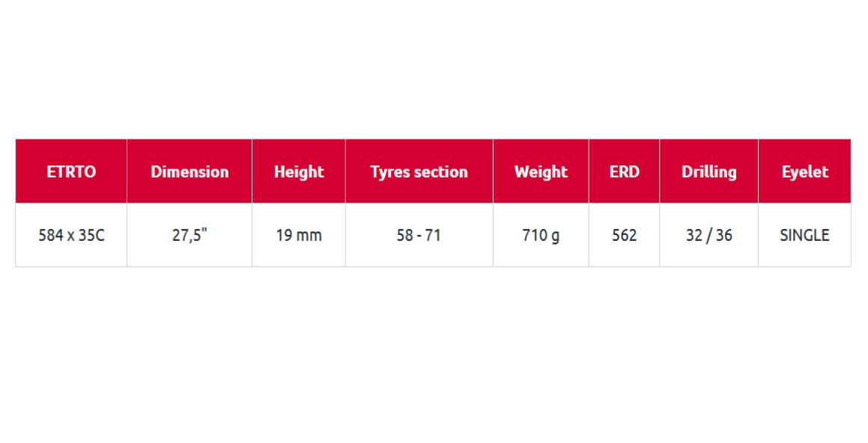The image size is (868, 443).
Task: Select the Dimension column header
Action: pos(189,171)
